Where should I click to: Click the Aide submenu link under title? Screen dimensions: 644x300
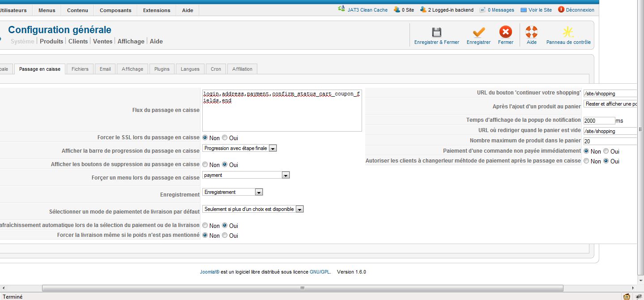tap(156, 41)
